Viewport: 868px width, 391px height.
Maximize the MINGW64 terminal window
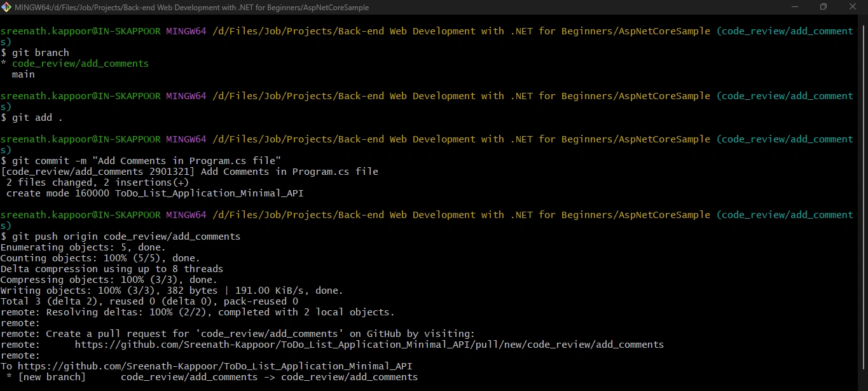(823, 7)
